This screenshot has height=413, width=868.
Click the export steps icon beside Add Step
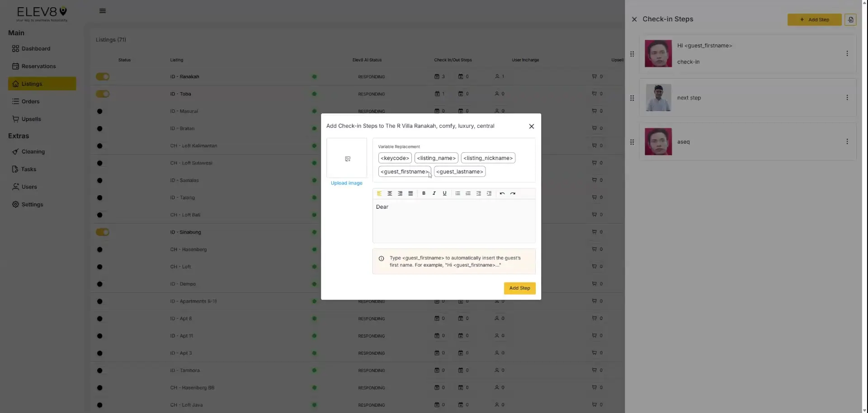[851, 19]
